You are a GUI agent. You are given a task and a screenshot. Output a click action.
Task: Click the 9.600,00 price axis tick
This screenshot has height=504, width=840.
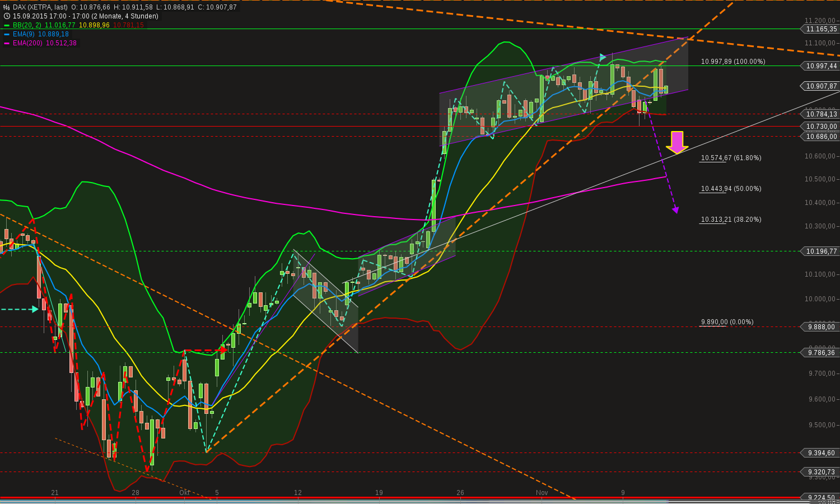point(822,399)
